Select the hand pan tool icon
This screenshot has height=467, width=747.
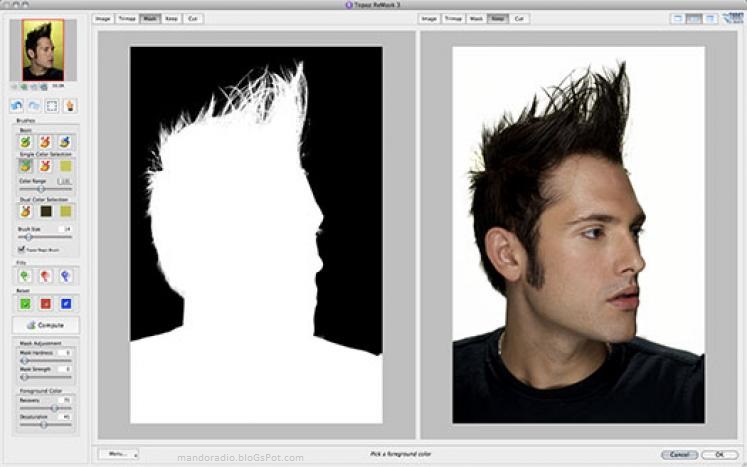coord(70,106)
